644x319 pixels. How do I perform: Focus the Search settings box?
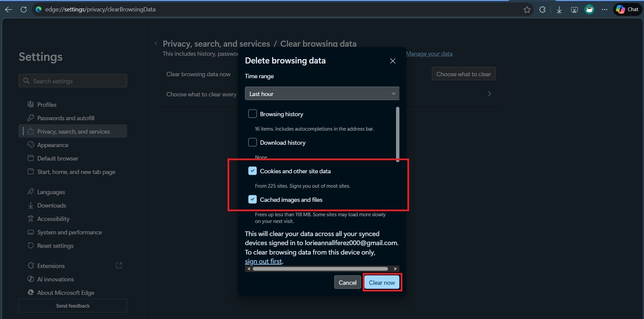pyautogui.click(x=73, y=81)
